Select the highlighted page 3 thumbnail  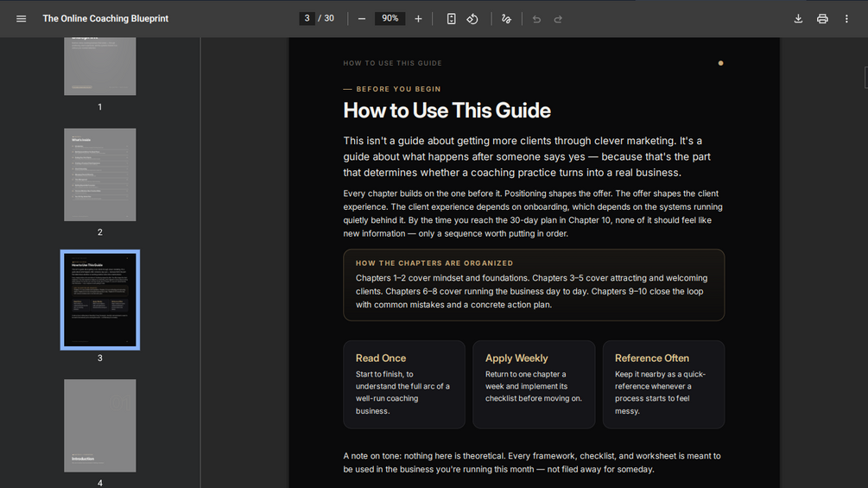click(99, 300)
